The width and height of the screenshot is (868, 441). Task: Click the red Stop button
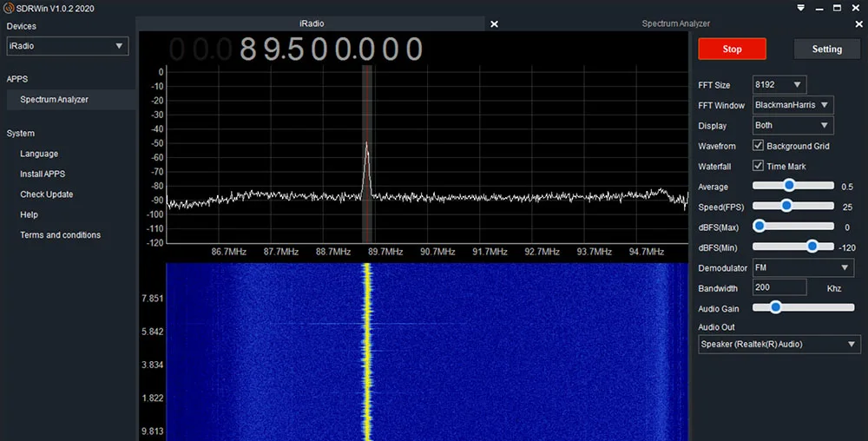732,49
